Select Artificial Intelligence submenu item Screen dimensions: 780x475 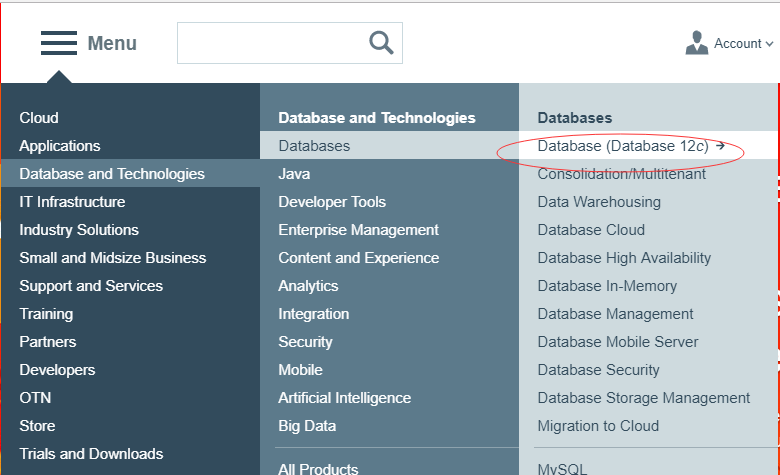pyautogui.click(x=344, y=398)
